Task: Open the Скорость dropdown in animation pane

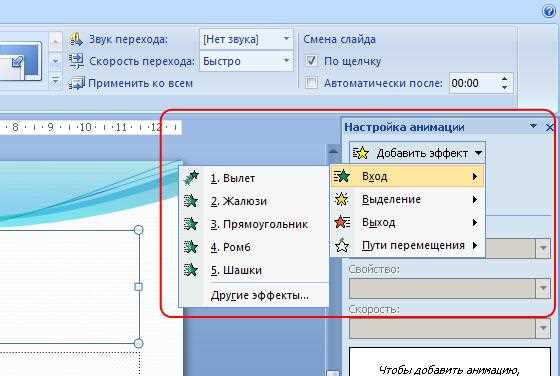Action: coord(543,328)
